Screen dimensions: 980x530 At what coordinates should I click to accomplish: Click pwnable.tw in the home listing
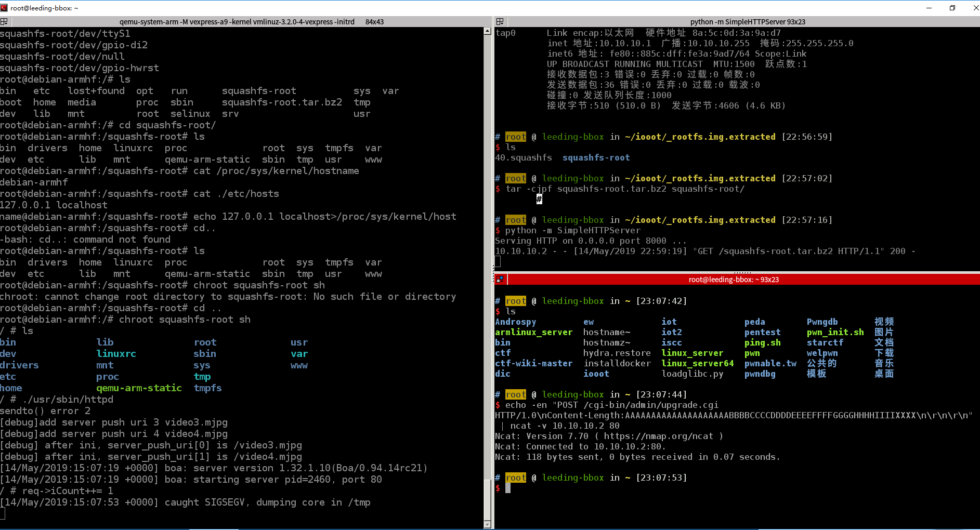pos(770,363)
